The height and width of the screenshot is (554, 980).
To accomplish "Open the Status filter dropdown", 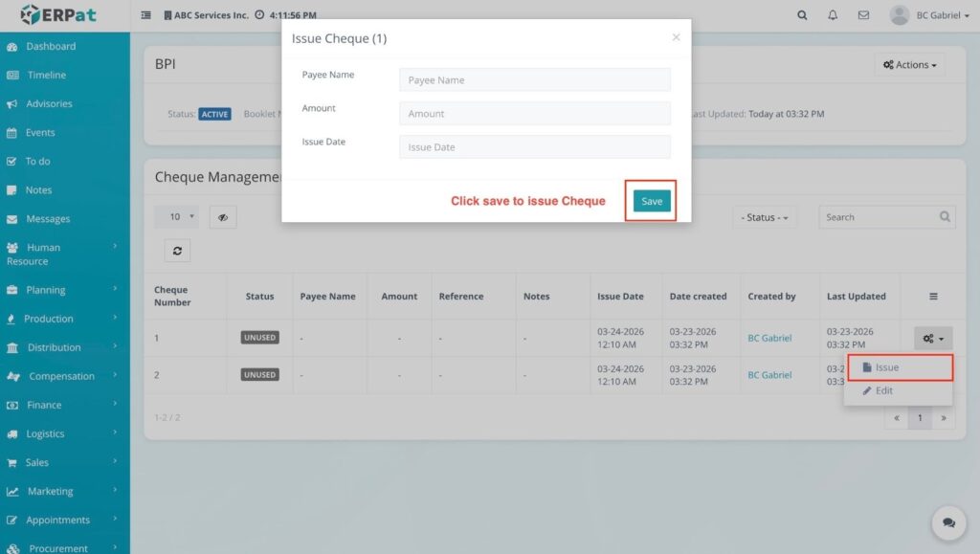I will (765, 217).
